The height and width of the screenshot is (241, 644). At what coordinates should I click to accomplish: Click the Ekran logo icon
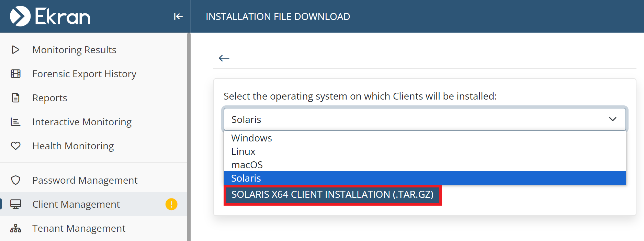coord(20,16)
